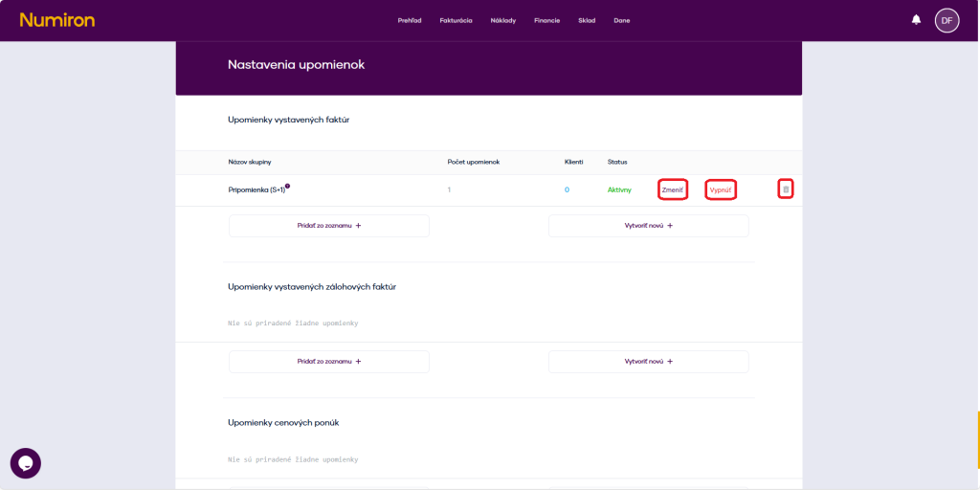Image resolution: width=980 pixels, height=490 pixels.
Task: Open the clients count link showing 0
Action: coord(567,189)
